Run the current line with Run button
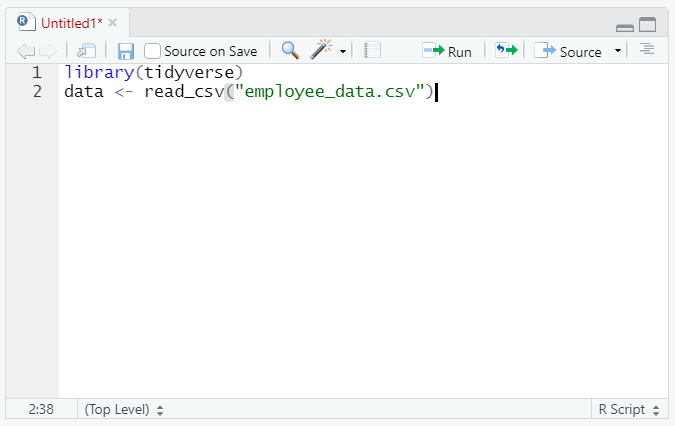The width and height of the screenshot is (675, 426). tap(447, 51)
